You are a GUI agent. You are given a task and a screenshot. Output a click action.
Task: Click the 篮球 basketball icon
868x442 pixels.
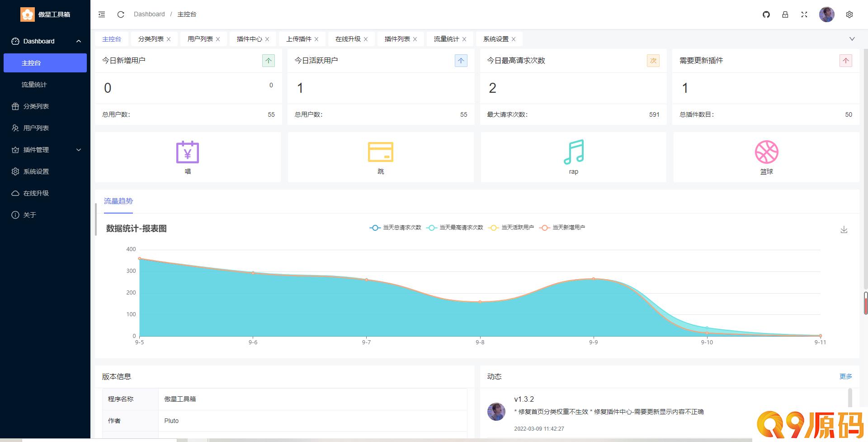click(x=767, y=152)
